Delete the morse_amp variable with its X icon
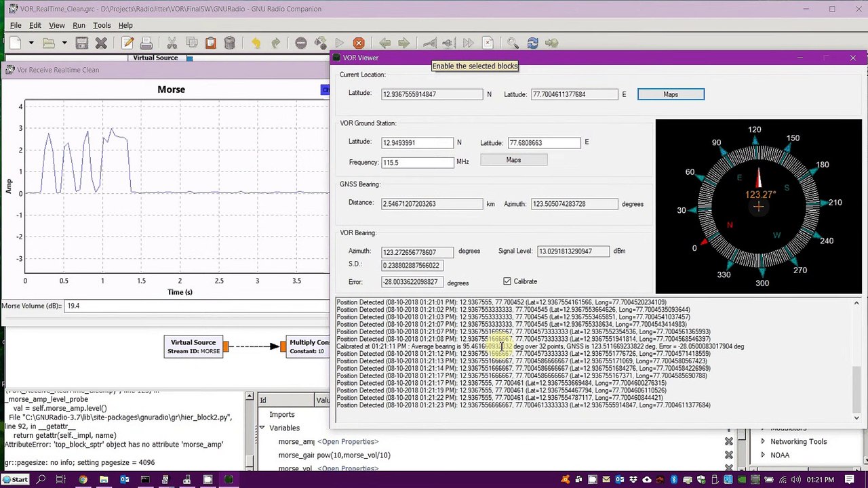Screen dimensions: 868x488 point(729,442)
